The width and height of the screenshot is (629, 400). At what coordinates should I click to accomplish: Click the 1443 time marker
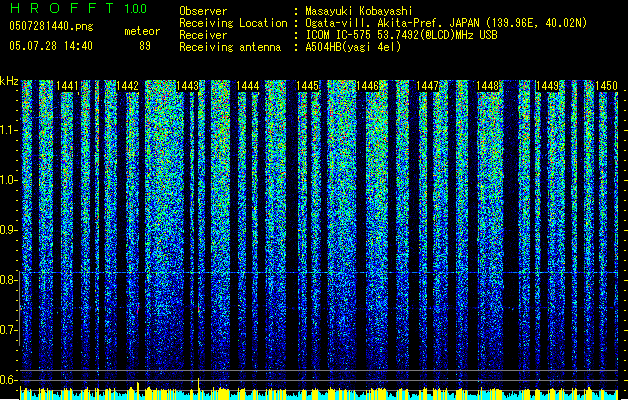click(x=187, y=86)
